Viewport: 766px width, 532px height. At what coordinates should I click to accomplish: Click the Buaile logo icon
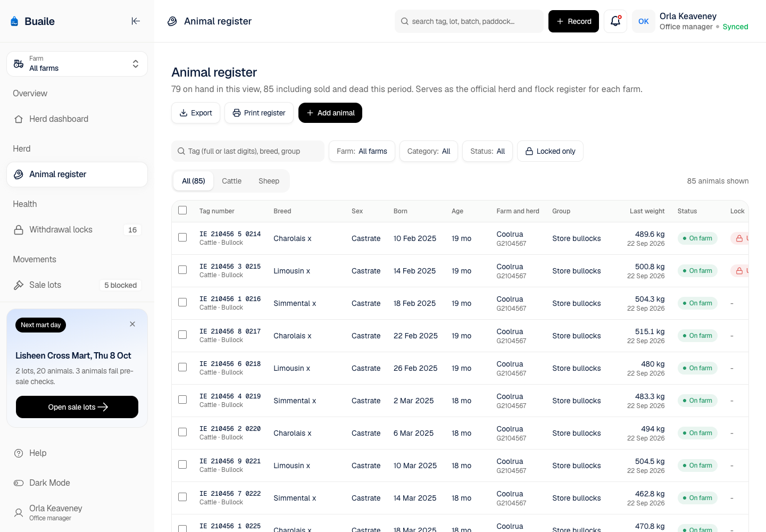coord(14,21)
